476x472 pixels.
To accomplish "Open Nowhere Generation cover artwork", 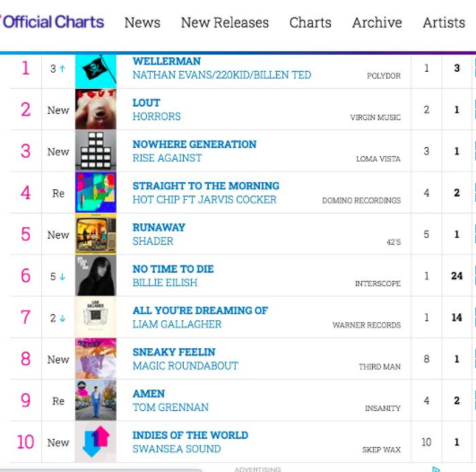I will coord(96,151).
